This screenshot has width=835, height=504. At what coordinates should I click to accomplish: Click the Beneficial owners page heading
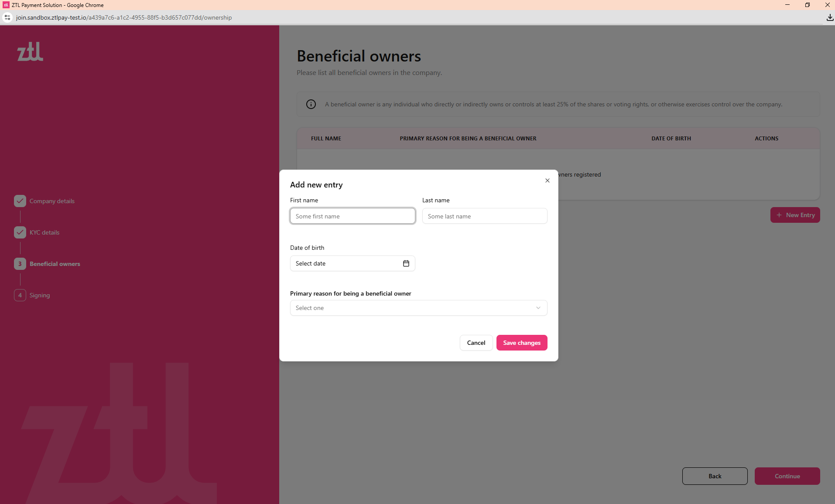[x=359, y=56]
